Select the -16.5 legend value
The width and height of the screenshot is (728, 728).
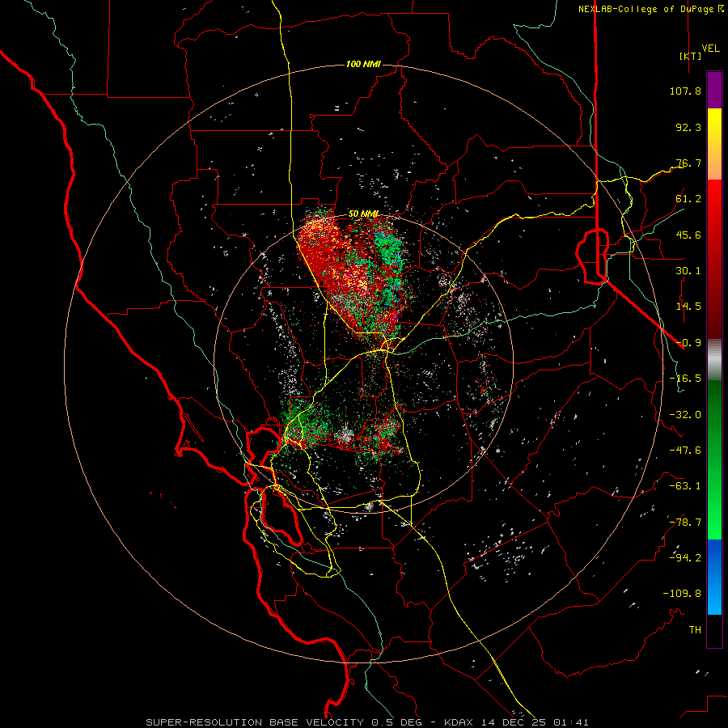[x=685, y=379]
